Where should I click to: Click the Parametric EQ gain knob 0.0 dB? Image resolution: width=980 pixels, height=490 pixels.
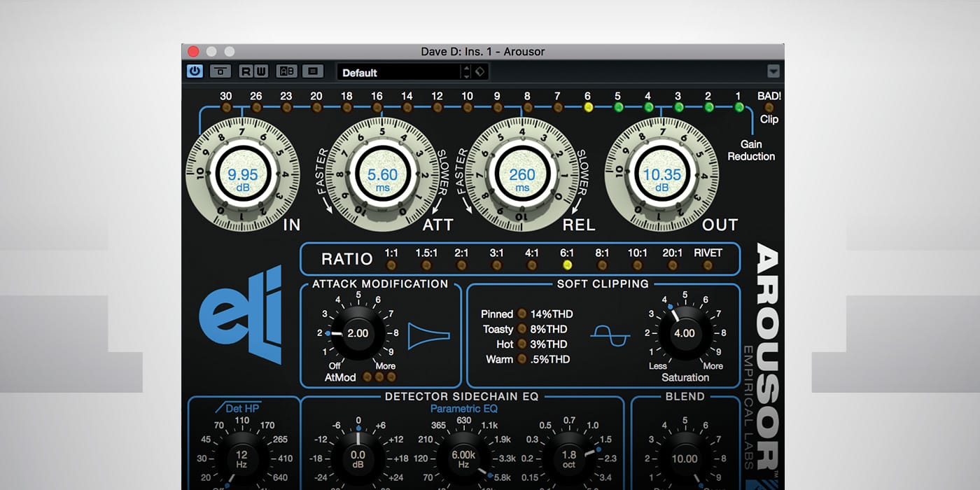click(358, 458)
